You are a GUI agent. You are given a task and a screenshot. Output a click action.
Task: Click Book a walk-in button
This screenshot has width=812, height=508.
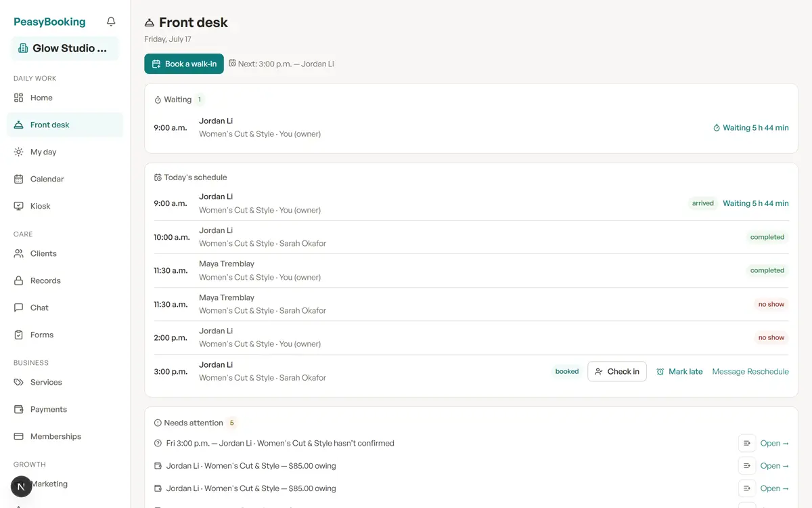coord(184,64)
